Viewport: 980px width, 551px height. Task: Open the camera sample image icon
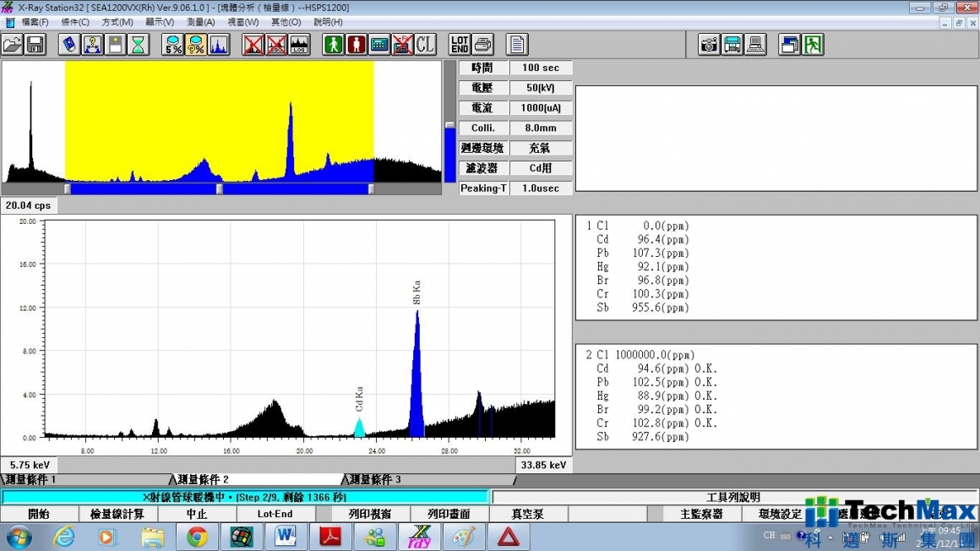(x=709, y=45)
